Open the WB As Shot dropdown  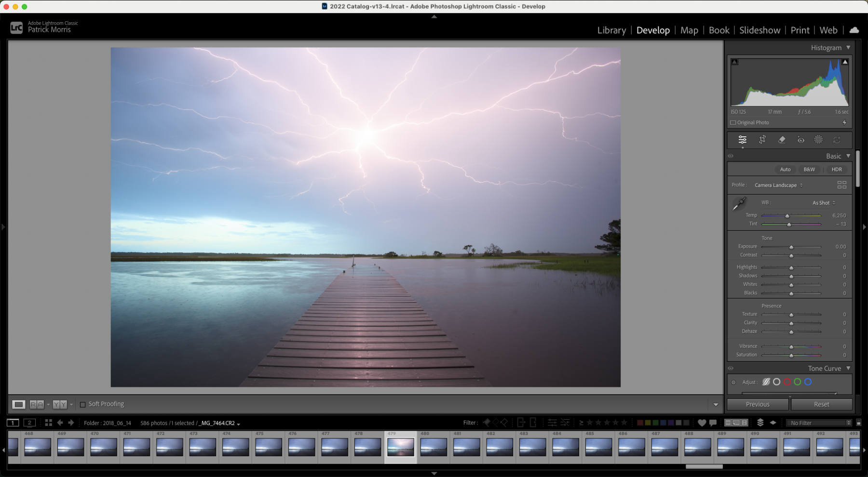click(x=824, y=203)
